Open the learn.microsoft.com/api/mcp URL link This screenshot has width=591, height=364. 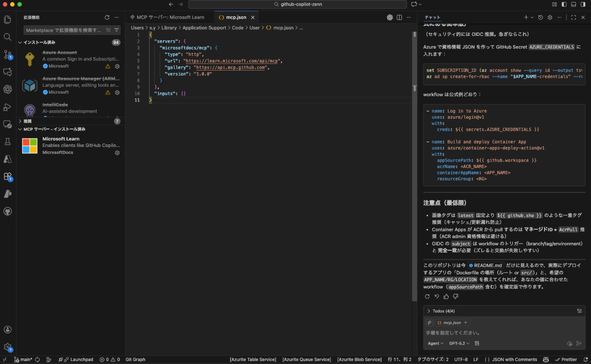(x=231, y=61)
